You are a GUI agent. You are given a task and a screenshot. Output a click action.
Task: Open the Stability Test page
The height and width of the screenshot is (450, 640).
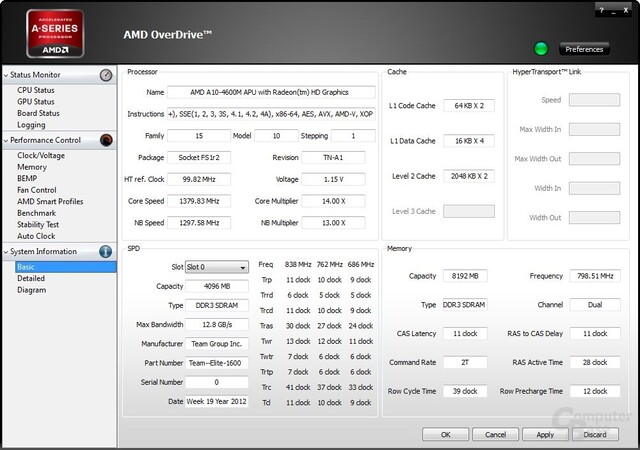(x=38, y=224)
